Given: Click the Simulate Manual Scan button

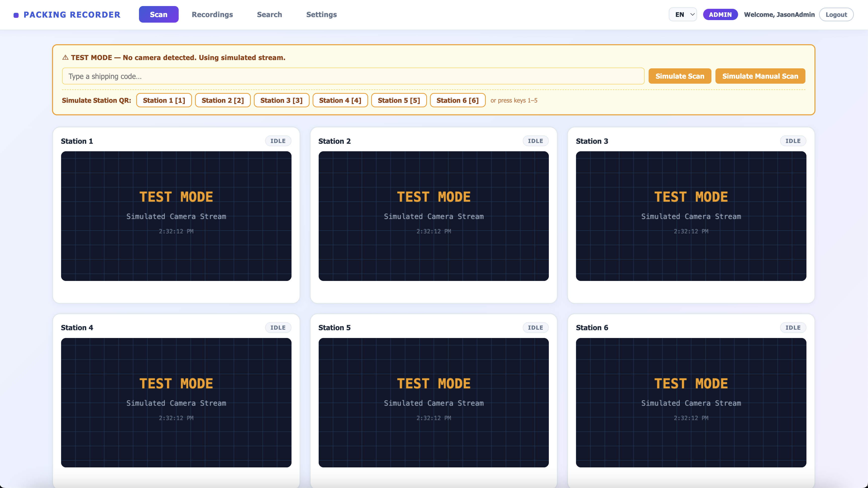Looking at the screenshot, I should tap(760, 76).
